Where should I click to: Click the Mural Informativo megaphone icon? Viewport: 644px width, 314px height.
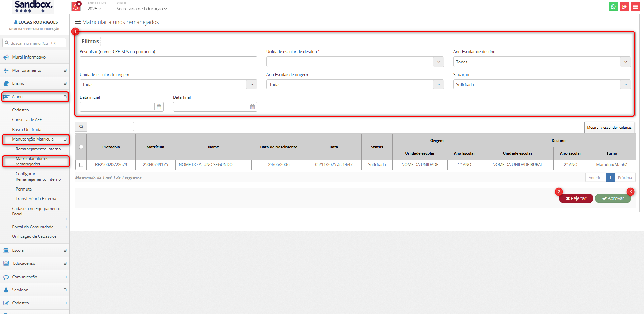coord(6,57)
